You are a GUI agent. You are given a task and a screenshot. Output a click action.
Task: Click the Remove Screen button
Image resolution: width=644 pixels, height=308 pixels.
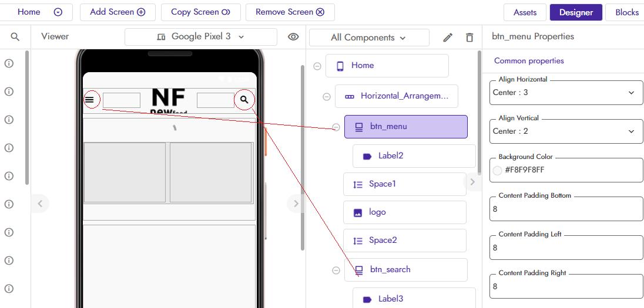[x=290, y=12]
